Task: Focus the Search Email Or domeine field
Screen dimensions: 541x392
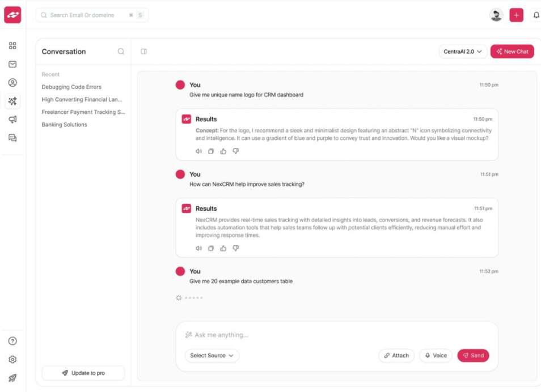Action: (x=92, y=15)
